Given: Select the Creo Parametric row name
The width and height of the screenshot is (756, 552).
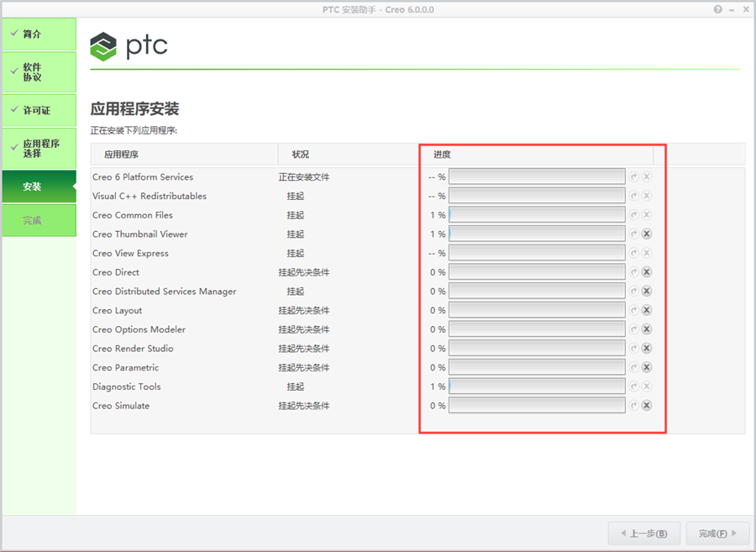Looking at the screenshot, I should 125,367.
